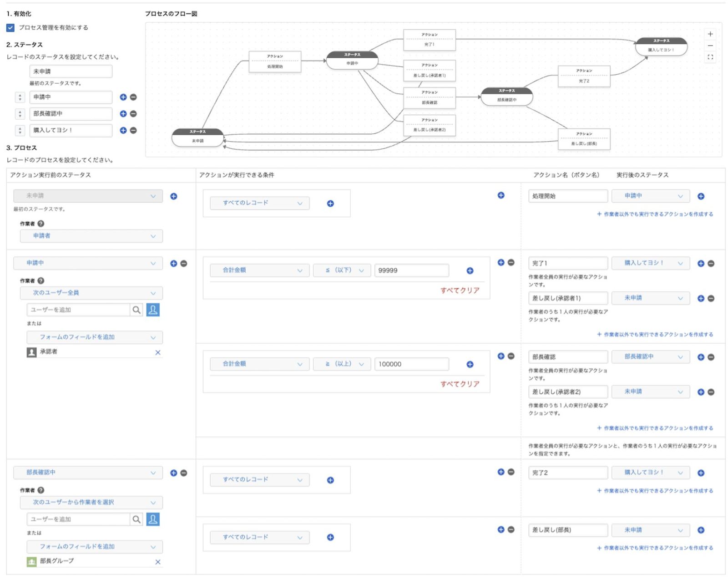Reorder 申請中 status with stepper arrows
This screenshot has width=728, height=580.
[20, 97]
